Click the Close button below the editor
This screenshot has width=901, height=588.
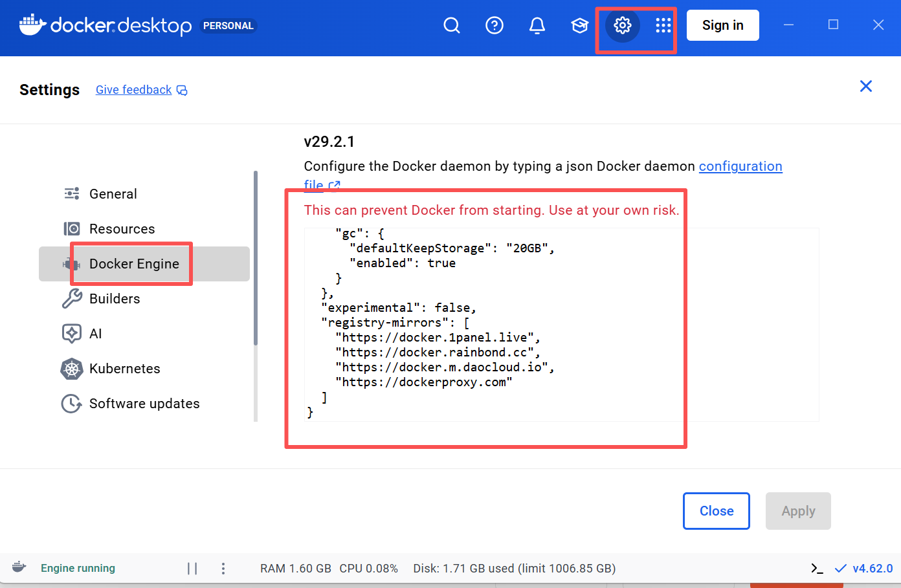click(716, 510)
